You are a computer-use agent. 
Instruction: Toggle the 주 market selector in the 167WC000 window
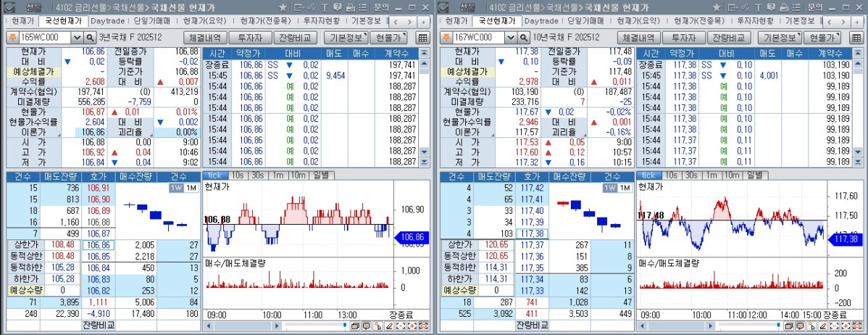pos(446,38)
